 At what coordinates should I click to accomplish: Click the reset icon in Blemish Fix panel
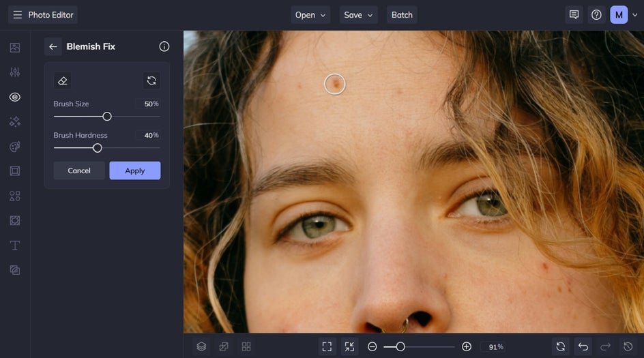pyautogui.click(x=151, y=80)
